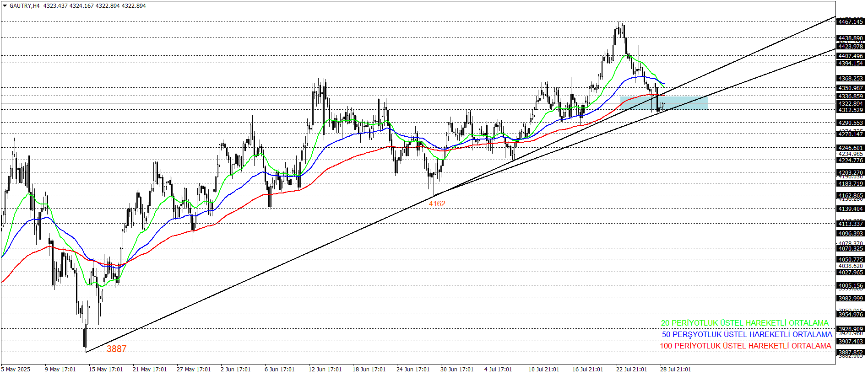Viewport: 868px width, 375px height.
Task: Click the 4070.325 price level label
Action: [x=851, y=249]
